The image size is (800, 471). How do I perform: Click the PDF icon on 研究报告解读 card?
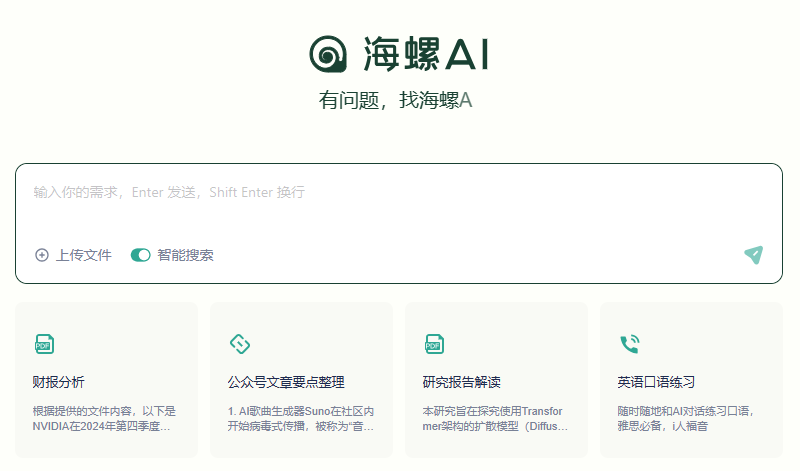[x=434, y=344]
